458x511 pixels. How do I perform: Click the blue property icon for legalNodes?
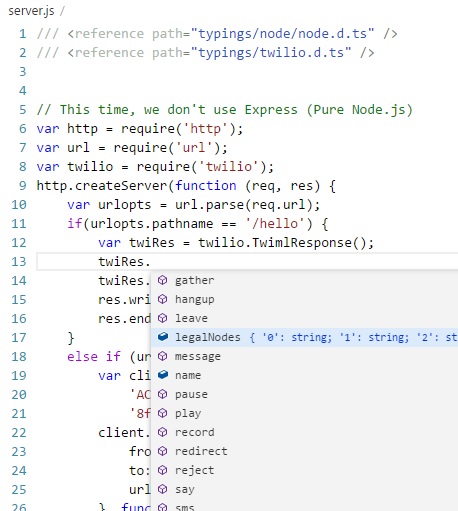162,337
